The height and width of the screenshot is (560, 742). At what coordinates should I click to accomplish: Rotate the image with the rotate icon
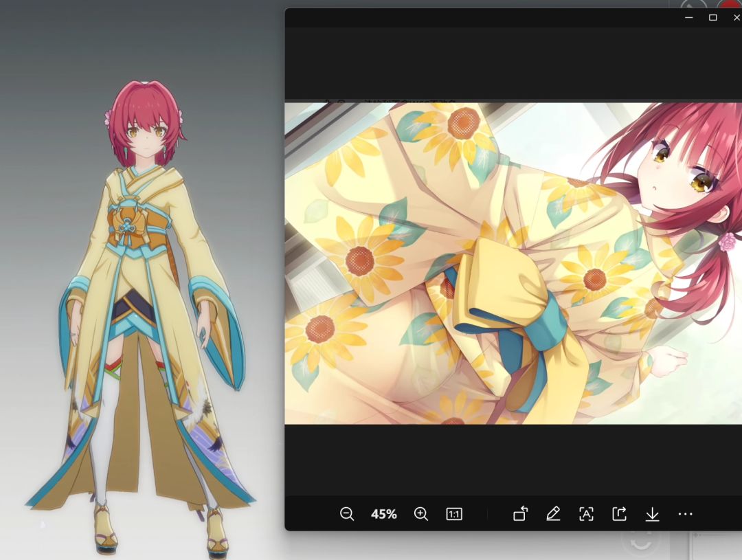(520, 514)
